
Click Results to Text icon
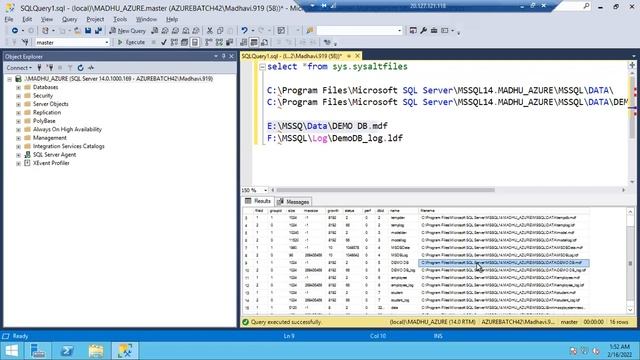pyautogui.click(x=244, y=42)
